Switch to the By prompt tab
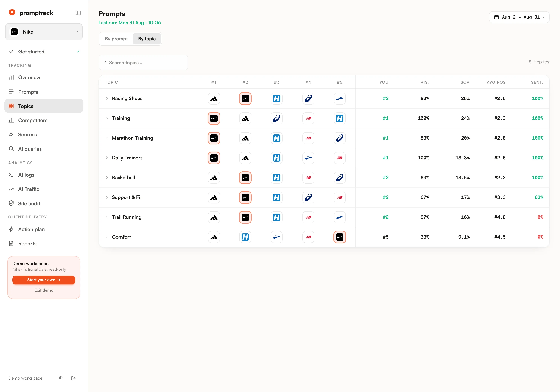 tap(116, 39)
